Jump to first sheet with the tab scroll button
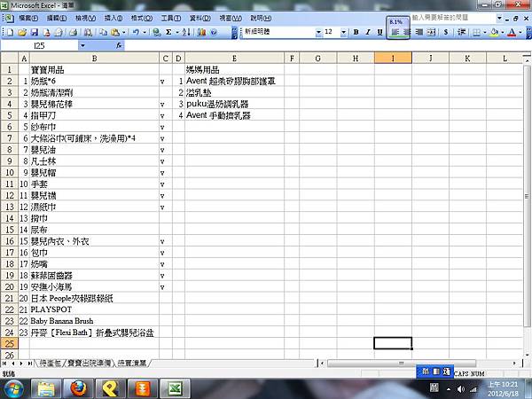Image resolution: width=532 pixels, height=399 pixels. pos(4,364)
